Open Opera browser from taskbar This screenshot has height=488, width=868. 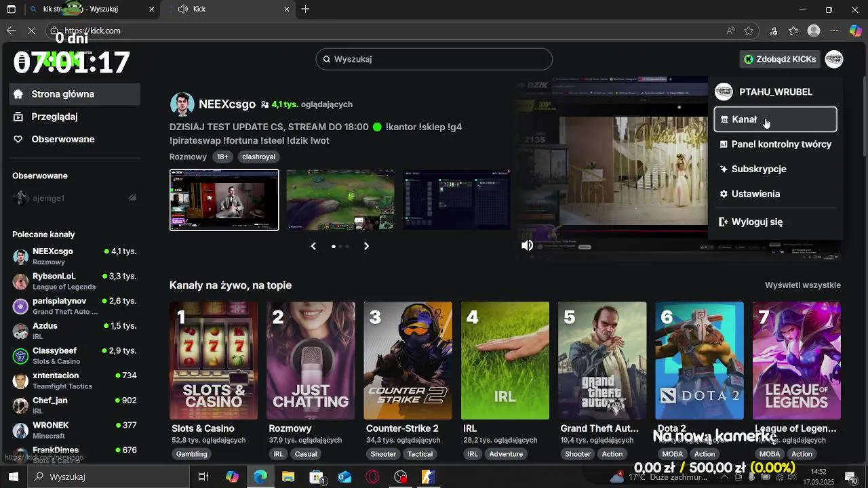372,476
